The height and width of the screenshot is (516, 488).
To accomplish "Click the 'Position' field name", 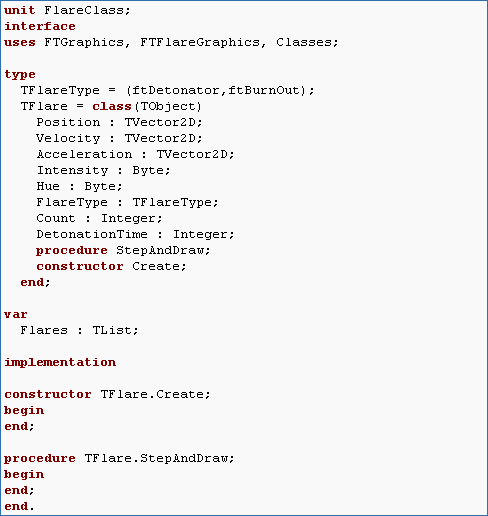I will [68, 122].
